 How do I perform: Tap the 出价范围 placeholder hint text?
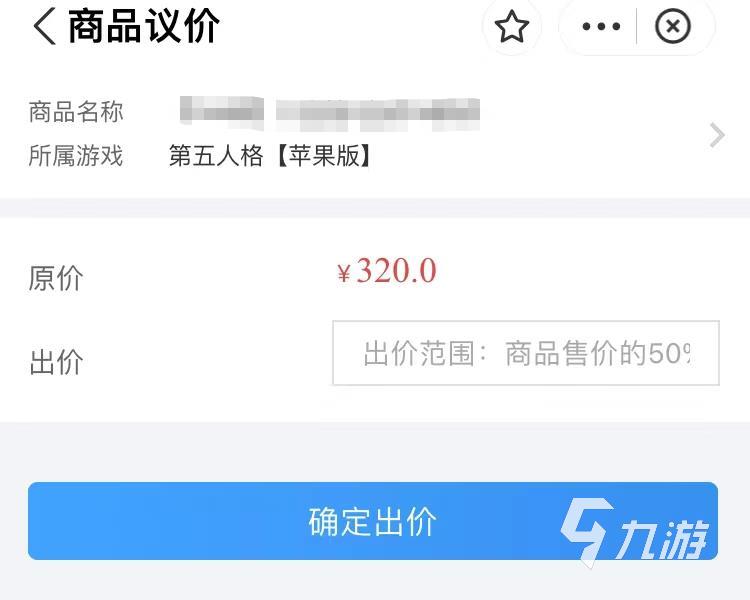(527, 353)
